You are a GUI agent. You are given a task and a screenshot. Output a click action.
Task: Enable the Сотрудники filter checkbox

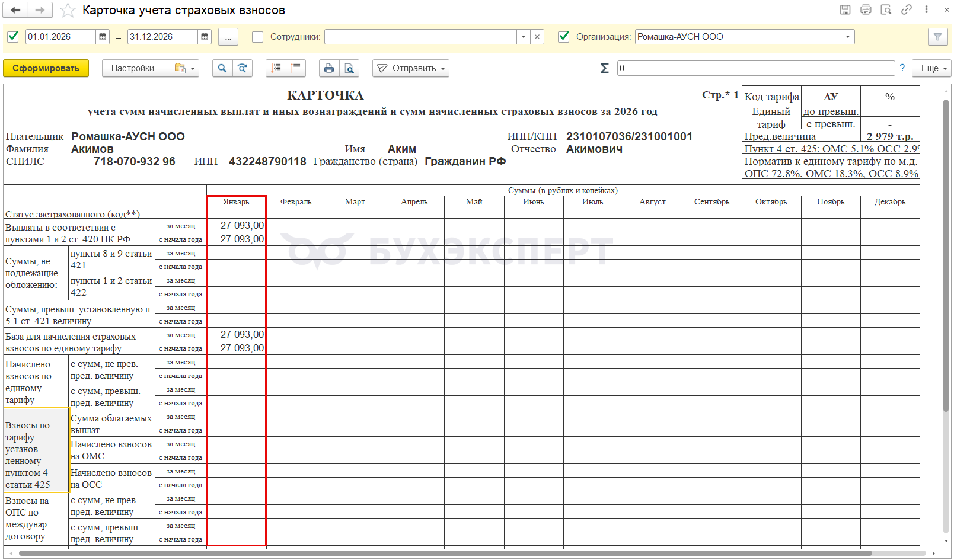(x=257, y=37)
